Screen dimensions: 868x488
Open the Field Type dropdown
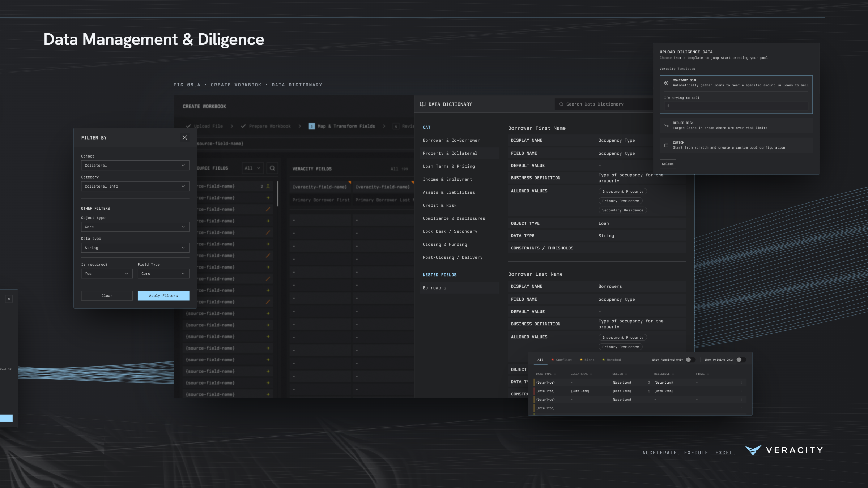click(x=163, y=274)
